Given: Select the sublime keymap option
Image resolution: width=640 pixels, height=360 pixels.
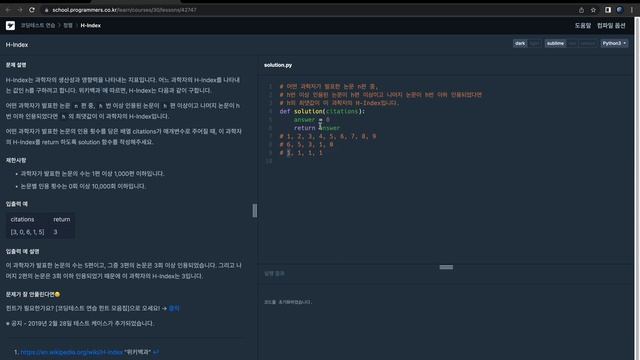Looking at the screenshot, I should tap(555, 43).
